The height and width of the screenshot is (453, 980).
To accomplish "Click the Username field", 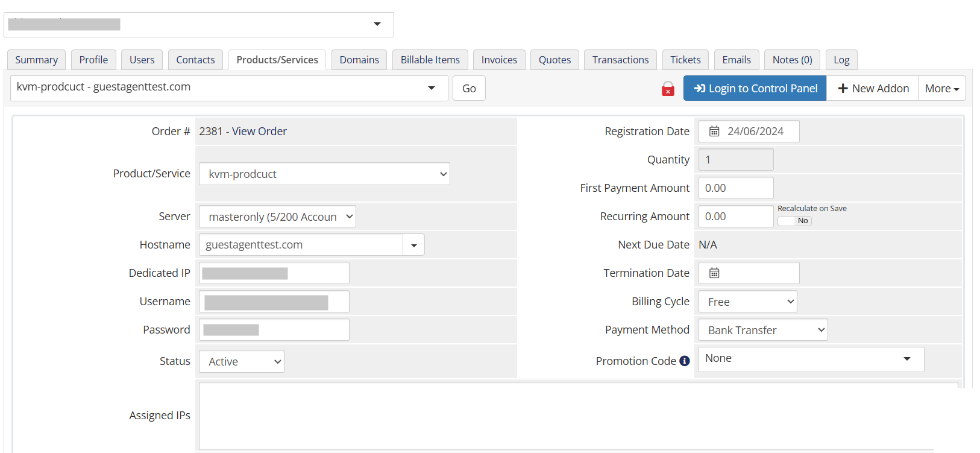I will 274,302.
